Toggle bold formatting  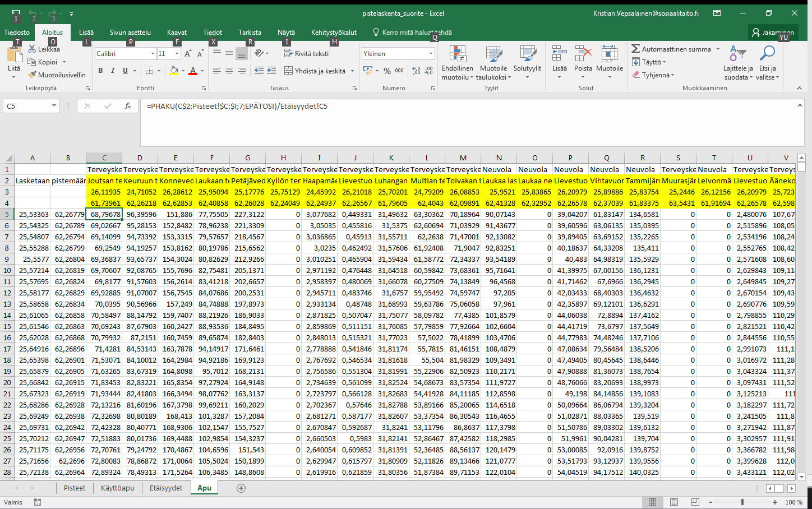click(x=100, y=71)
